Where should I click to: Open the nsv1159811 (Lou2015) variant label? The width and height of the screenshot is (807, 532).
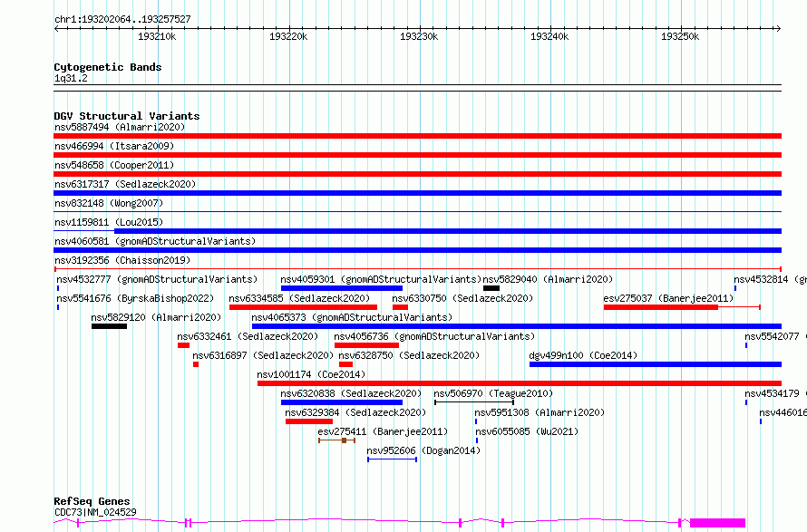point(109,222)
